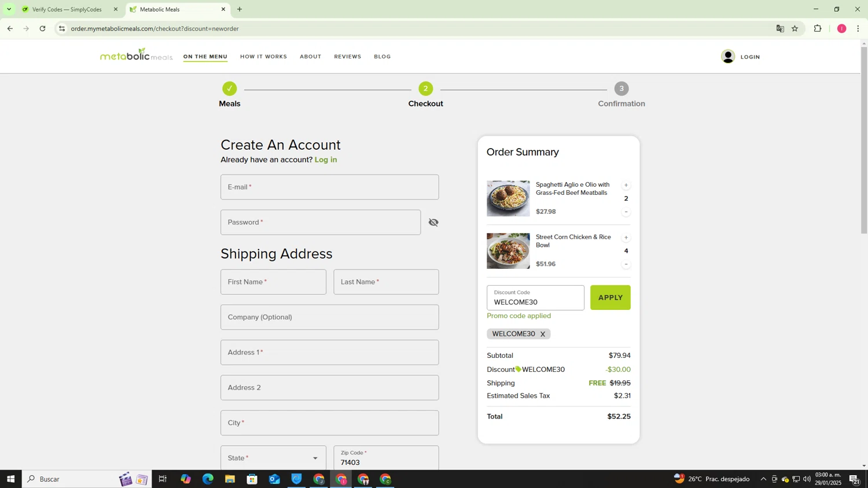Viewport: 868px width, 488px height.
Task: Open the State dropdown
Action: click(273, 458)
